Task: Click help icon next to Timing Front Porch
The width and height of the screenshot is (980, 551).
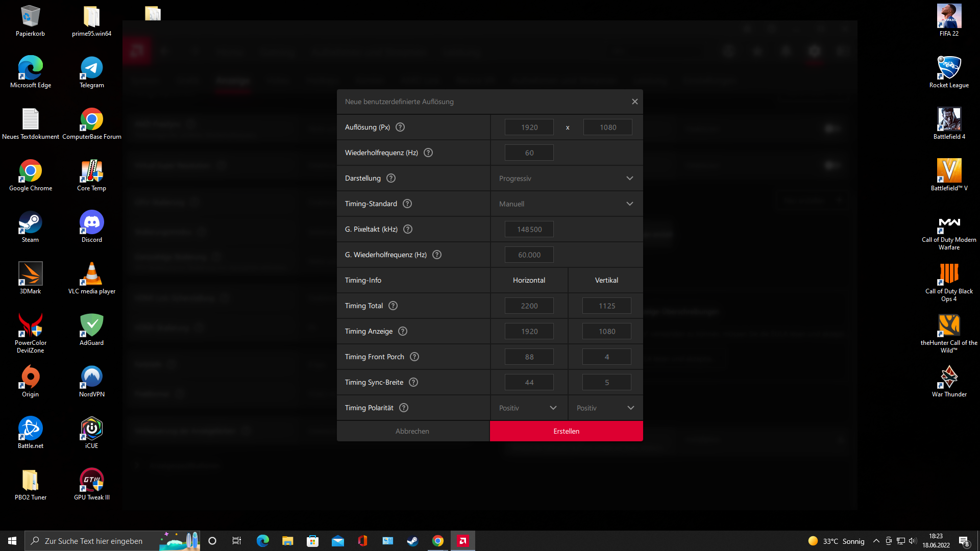Action: click(x=414, y=357)
